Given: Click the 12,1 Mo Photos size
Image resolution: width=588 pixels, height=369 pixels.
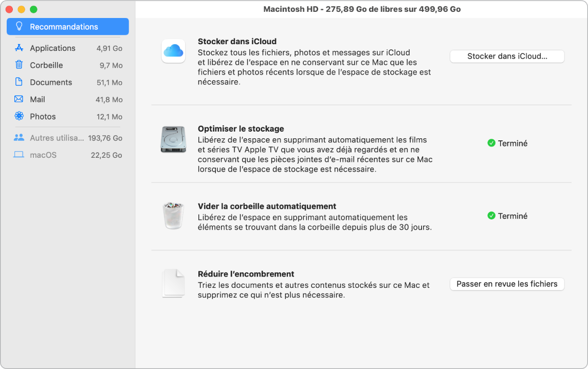Looking at the screenshot, I should tap(109, 117).
